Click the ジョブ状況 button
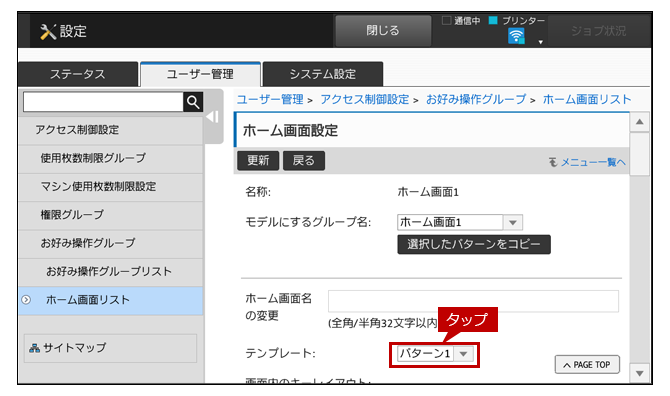670x396 pixels. click(598, 31)
